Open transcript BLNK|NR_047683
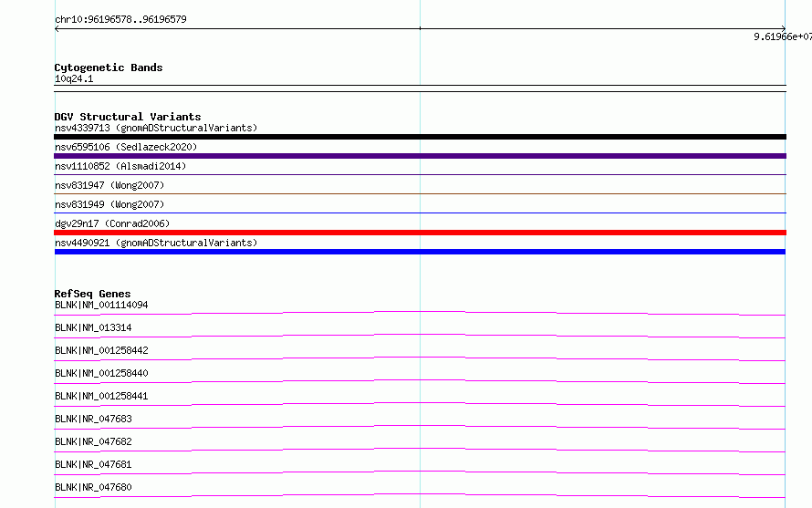 click(93, 419)
